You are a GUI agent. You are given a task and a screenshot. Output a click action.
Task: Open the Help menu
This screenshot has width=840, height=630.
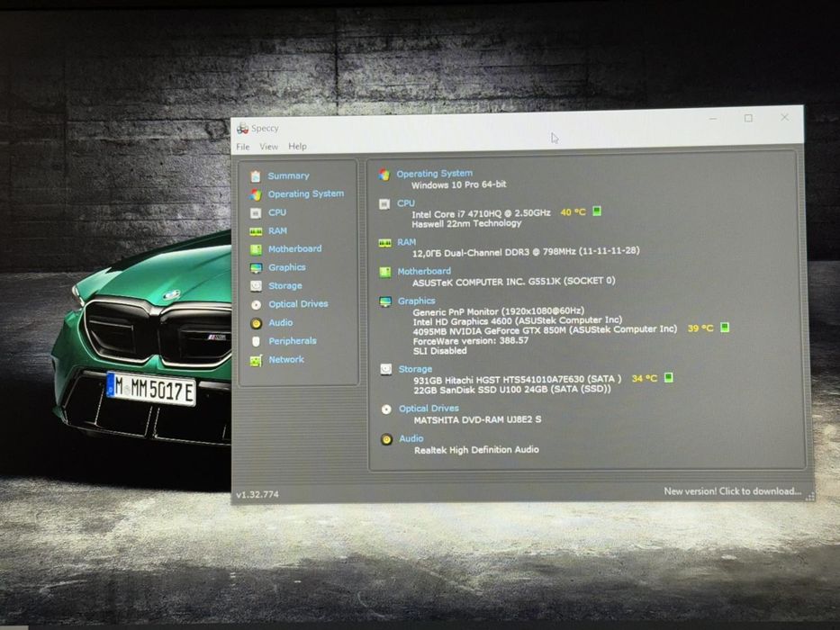pos(297,146)
